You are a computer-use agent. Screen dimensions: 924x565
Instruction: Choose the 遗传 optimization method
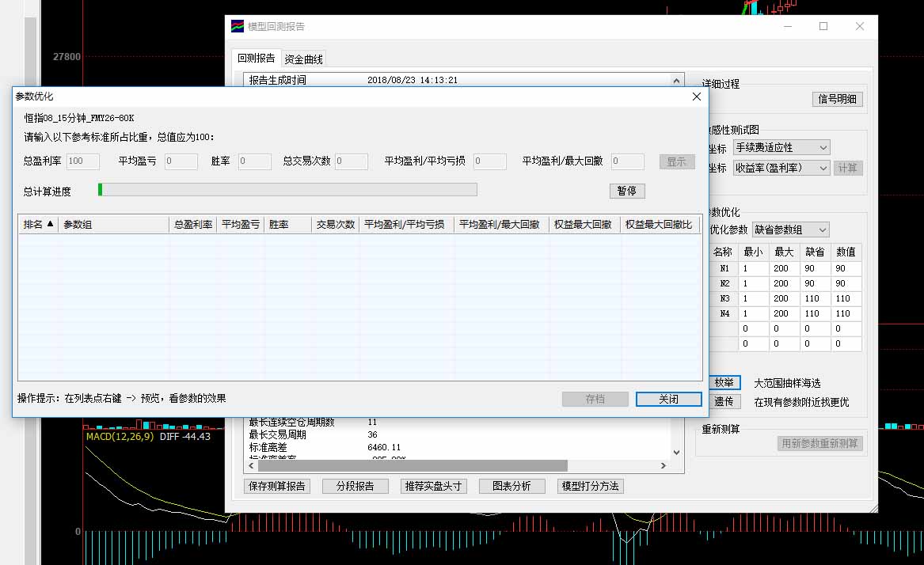(724, 402)
